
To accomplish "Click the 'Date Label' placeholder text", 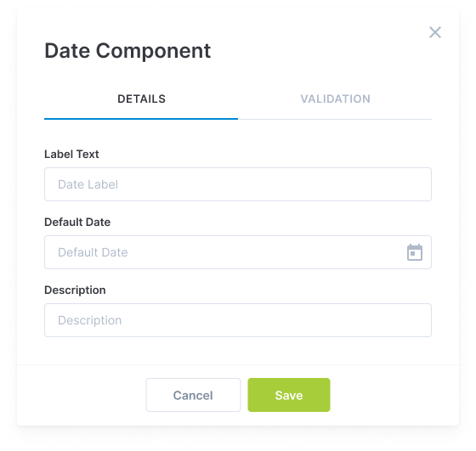I will tap(88, 184).
